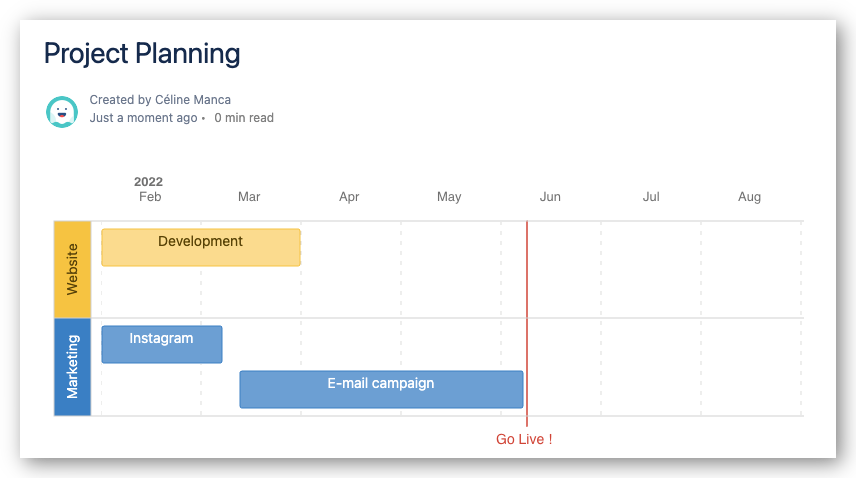Click the Jun month label

[550, 197]
